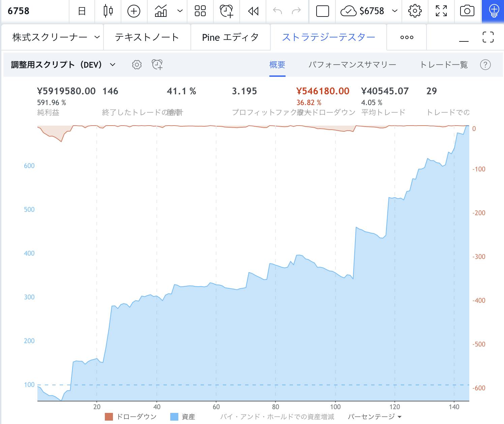Image resolution: width=504 pixels, height=424 pixels.
Task: Open the 株式スクリーナー tab
Action: click(50, 37)
